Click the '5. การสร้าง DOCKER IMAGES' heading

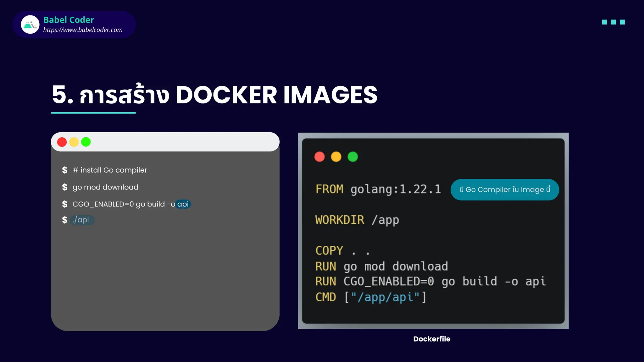(214, 95)
